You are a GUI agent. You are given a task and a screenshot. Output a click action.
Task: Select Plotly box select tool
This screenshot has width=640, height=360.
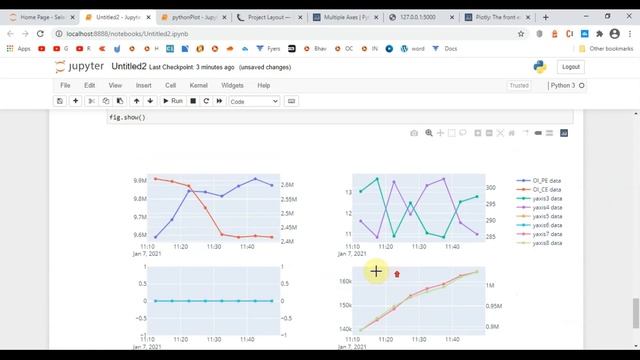point(451,133)
